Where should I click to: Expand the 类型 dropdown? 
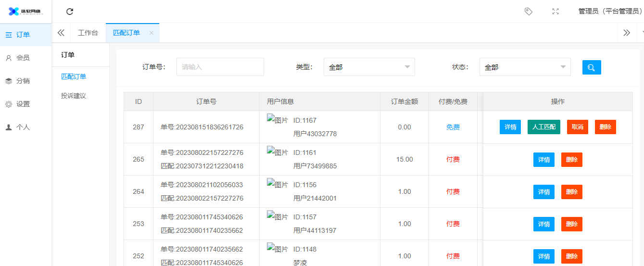tap(369, 67)
